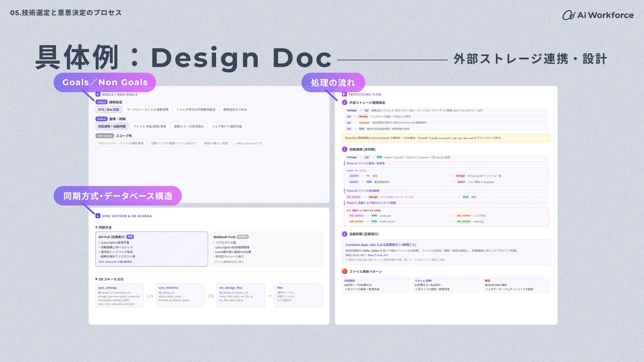Click step number 2 circle for 初期連携
The height and width of the screenshot is (362, 644).
344,149
